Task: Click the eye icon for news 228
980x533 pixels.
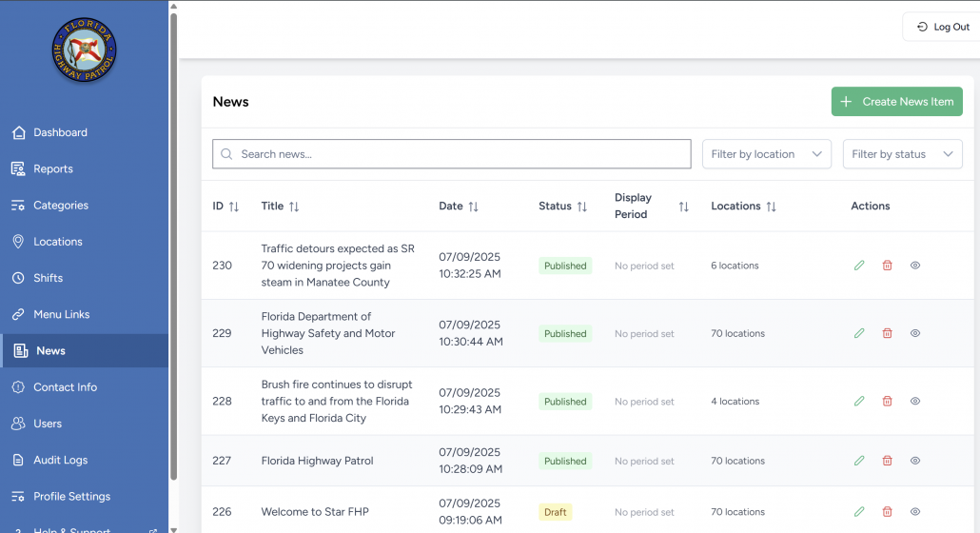Action: (915, 402)
